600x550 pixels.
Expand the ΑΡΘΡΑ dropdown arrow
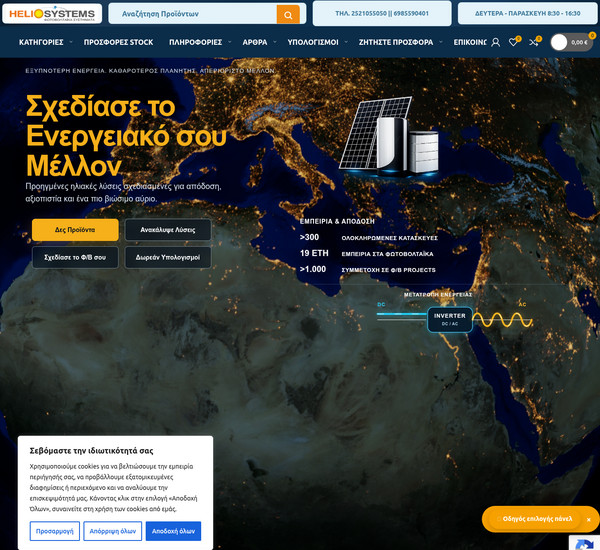275,42
